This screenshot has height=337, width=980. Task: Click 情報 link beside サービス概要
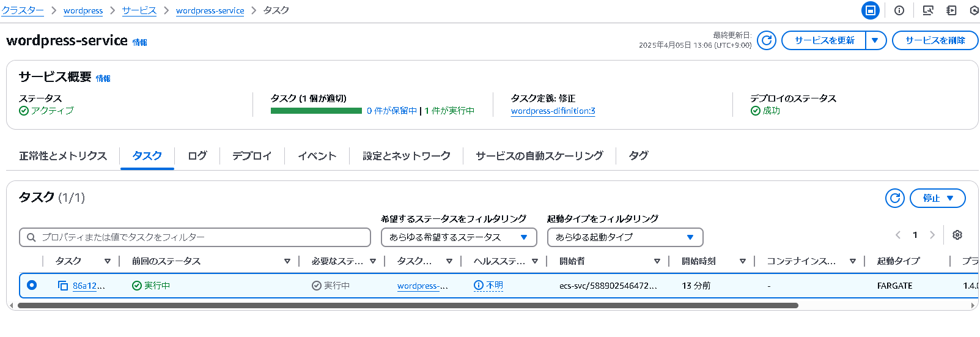pos(103,78)
